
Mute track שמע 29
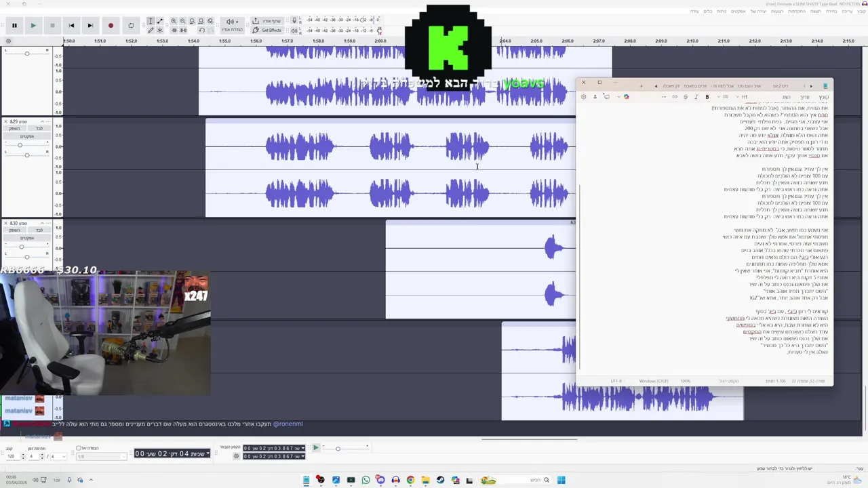click(15, 128)
